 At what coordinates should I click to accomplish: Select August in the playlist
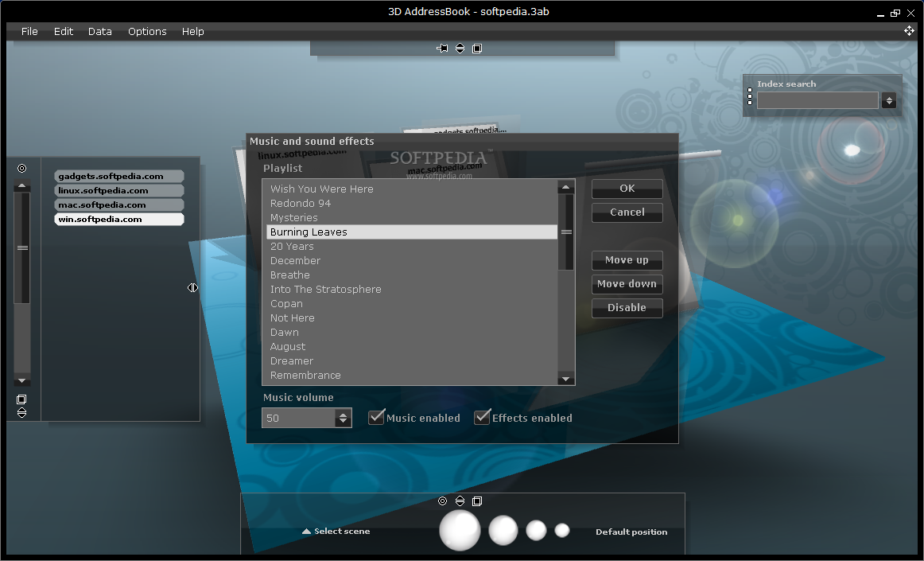pyautogui.click(x=411, y=346)
